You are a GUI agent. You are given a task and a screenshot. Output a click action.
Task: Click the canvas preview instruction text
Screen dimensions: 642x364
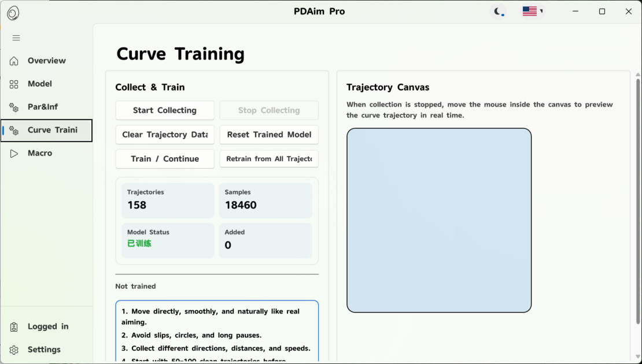tap(479, 110)
